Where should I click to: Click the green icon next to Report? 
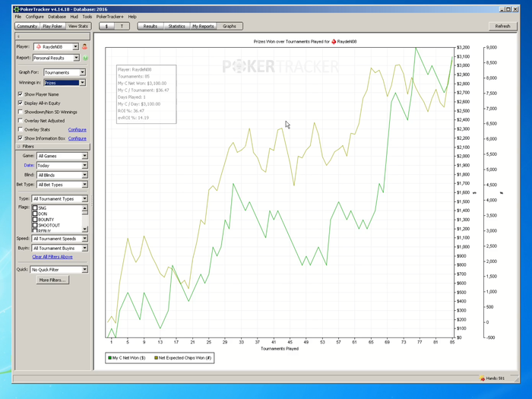[x=84, y=58]
